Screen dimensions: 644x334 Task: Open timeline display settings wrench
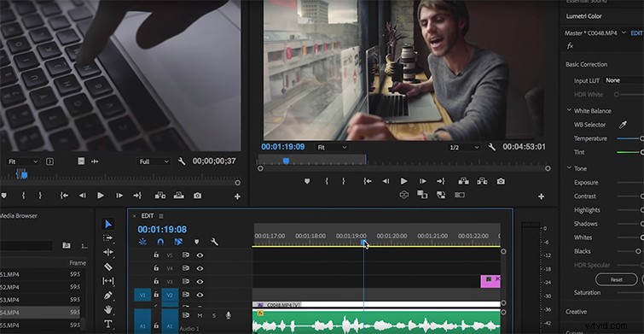tap(214, 242)
